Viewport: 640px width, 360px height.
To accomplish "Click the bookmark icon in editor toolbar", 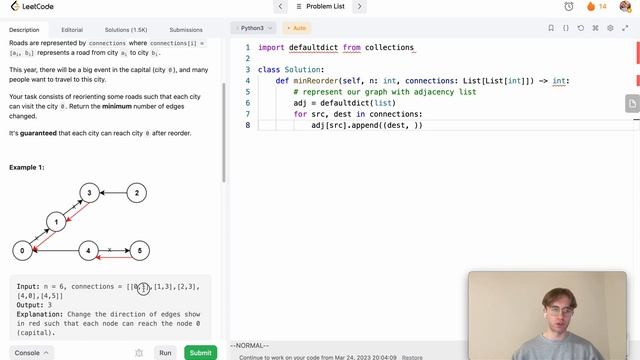I will (x=551, y=28).
